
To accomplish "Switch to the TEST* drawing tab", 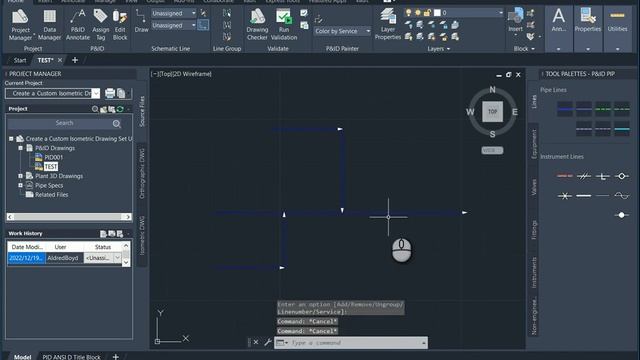I will [x=45, y=60].
